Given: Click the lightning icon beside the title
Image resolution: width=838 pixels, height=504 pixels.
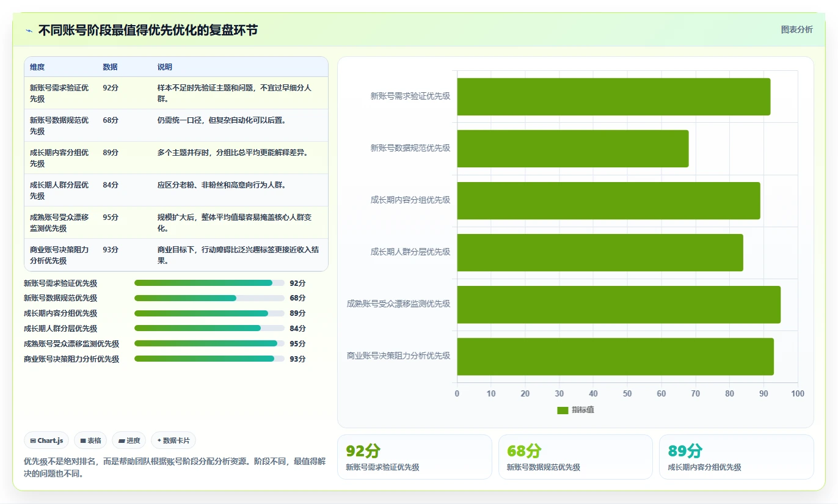Looking at the screenshot, I should (29, 30).
